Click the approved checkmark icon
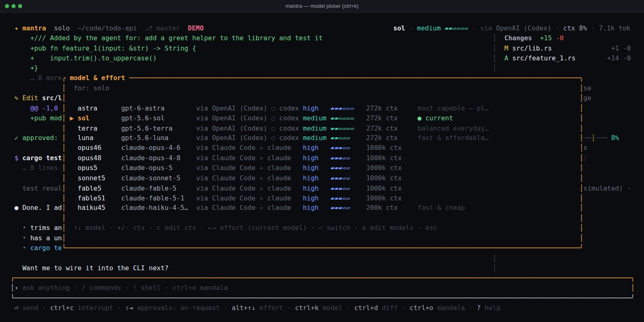644x322 pixels. 16,138
